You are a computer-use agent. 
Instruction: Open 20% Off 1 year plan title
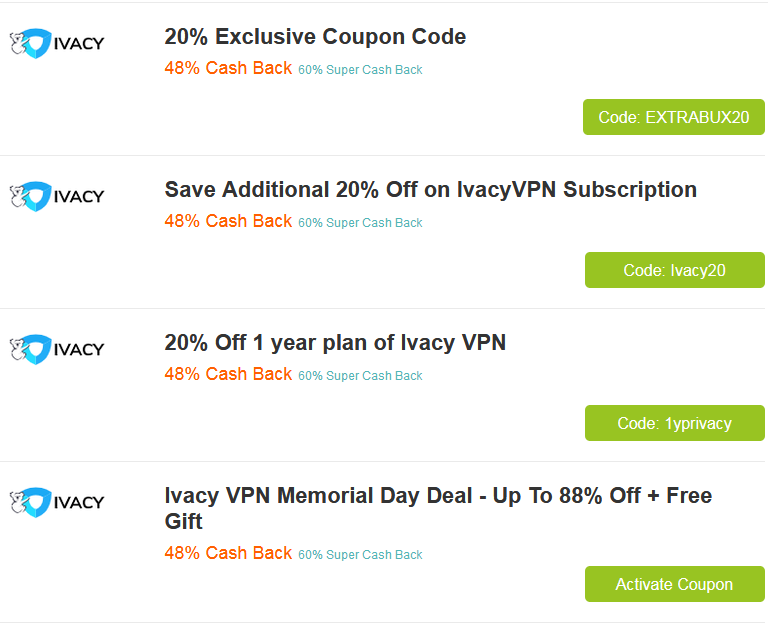coord(335,343)
